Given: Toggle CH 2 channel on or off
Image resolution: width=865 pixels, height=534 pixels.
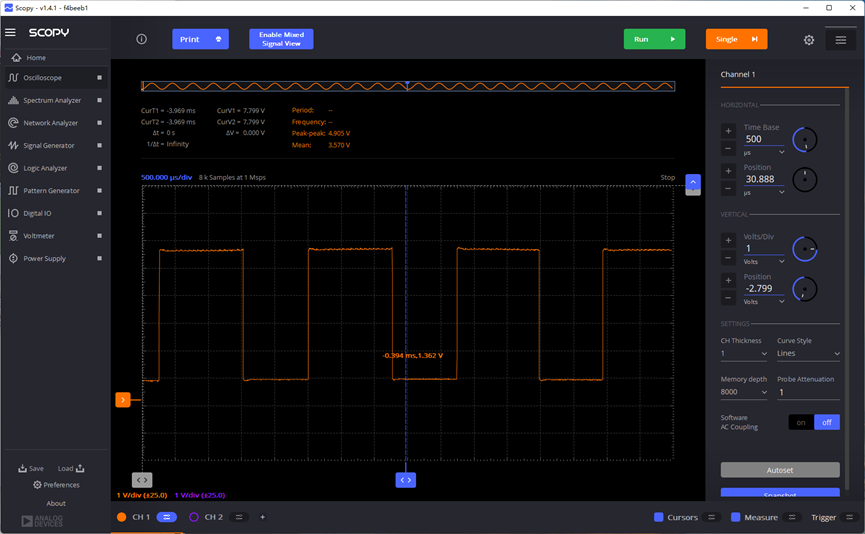Looking at the screenshot, I should click(194, 517).
